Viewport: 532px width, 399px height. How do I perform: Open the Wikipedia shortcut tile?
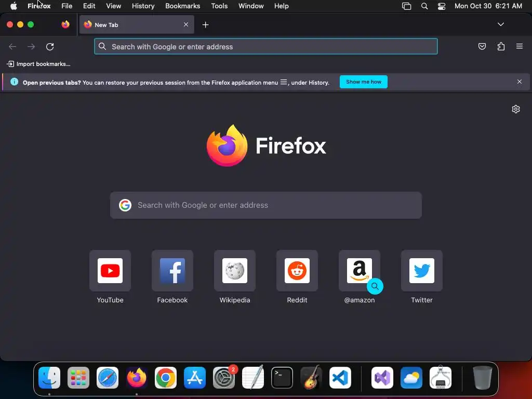point(235,270)
